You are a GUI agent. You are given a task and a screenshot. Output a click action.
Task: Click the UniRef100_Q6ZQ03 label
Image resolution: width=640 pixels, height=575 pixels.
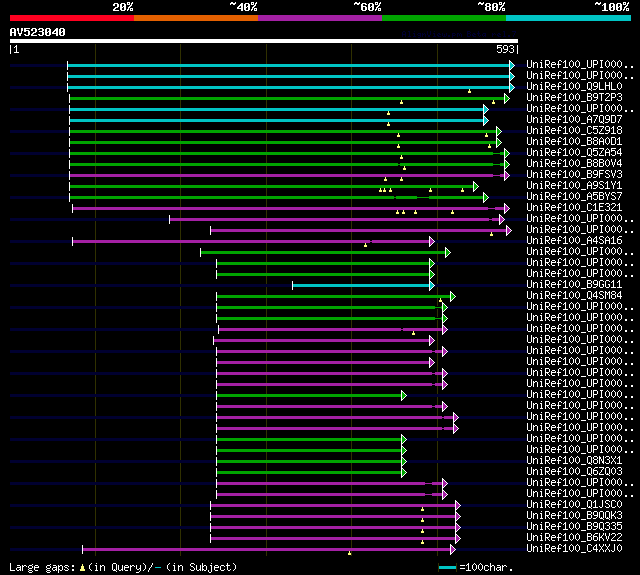(574, 472)
